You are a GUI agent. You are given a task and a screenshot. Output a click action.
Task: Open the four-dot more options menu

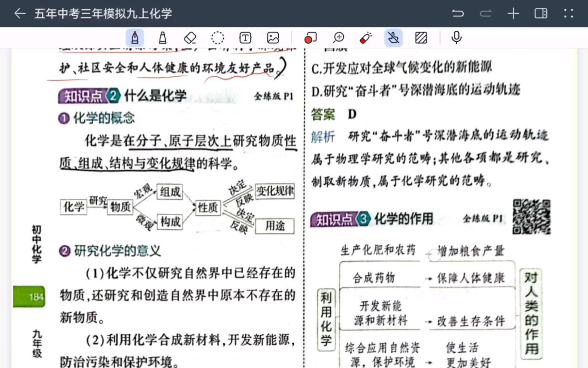click(568, 14)
